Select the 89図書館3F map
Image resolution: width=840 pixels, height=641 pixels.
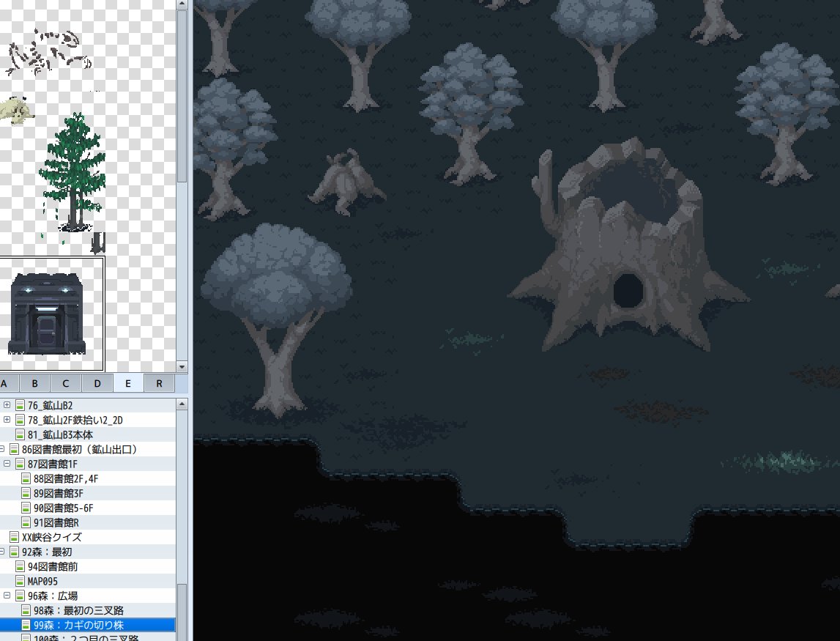pos(59,493)
